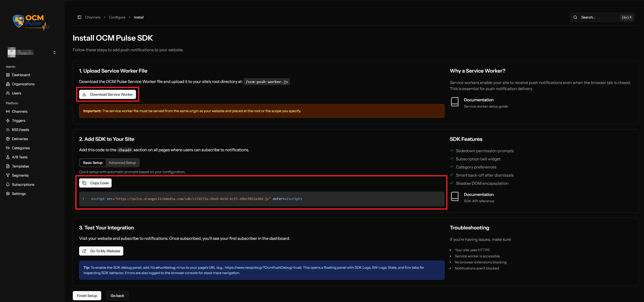Switch to the Advanced Setup tab

click(122, 163)
